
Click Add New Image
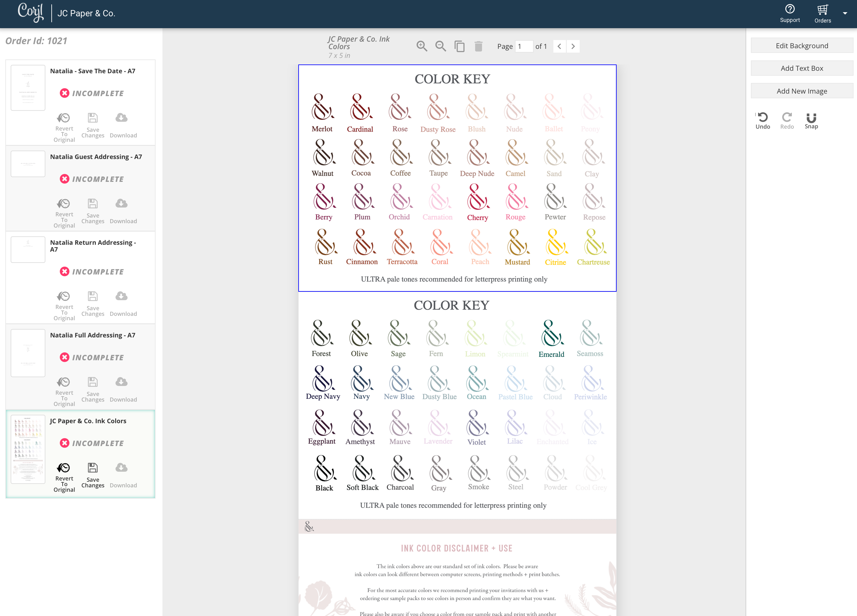[x=802, y=91]
